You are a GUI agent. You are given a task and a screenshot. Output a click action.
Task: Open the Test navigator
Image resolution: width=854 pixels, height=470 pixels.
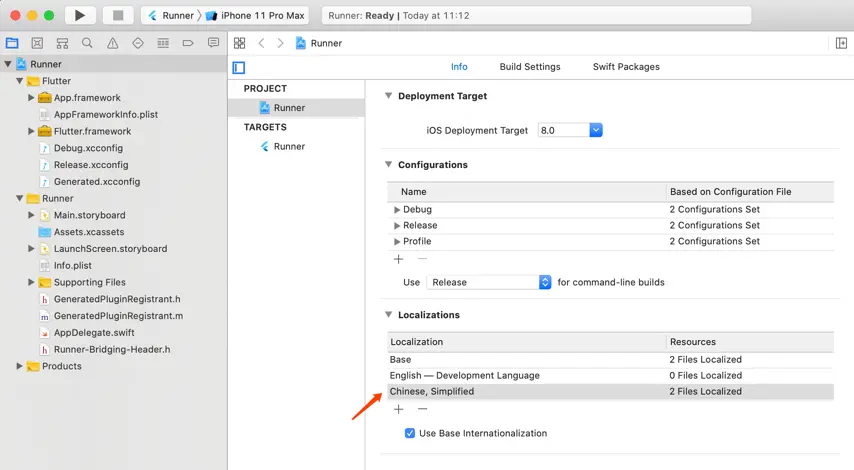pos(138,43)
